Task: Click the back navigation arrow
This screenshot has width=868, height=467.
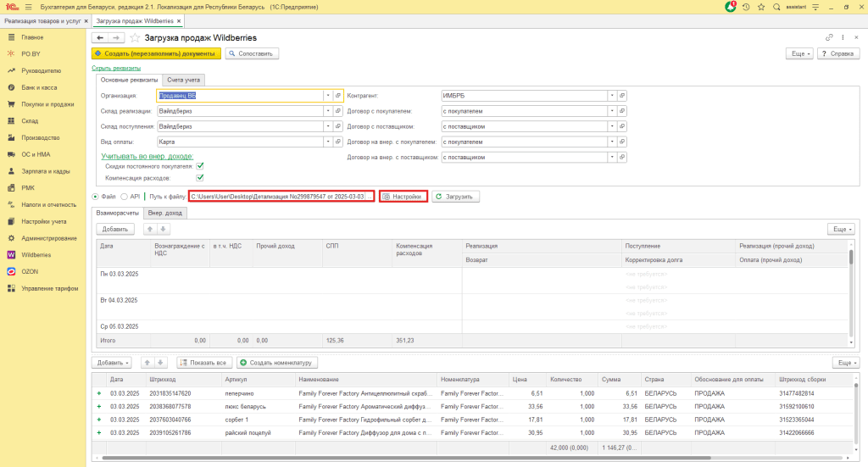Action: click(100, 38)
